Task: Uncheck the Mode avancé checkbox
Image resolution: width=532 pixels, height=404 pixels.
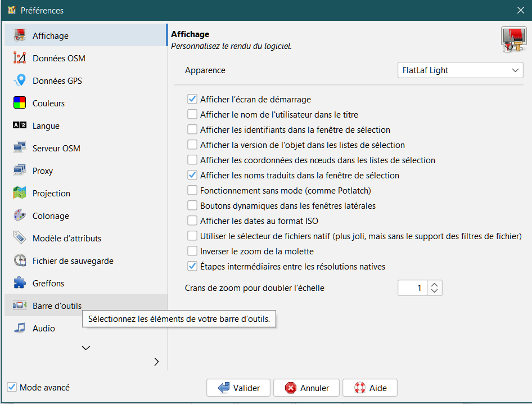Action: tap(12, 387)
